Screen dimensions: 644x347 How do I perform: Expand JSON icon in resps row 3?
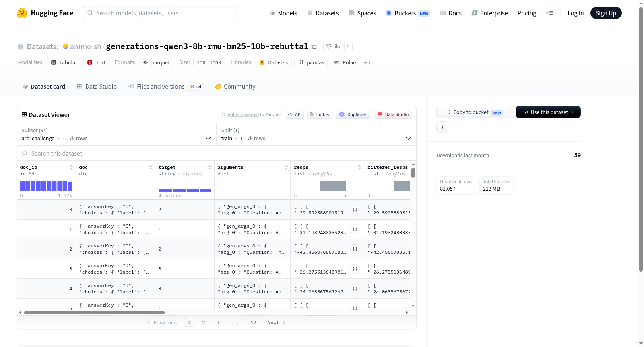[355, 269]
